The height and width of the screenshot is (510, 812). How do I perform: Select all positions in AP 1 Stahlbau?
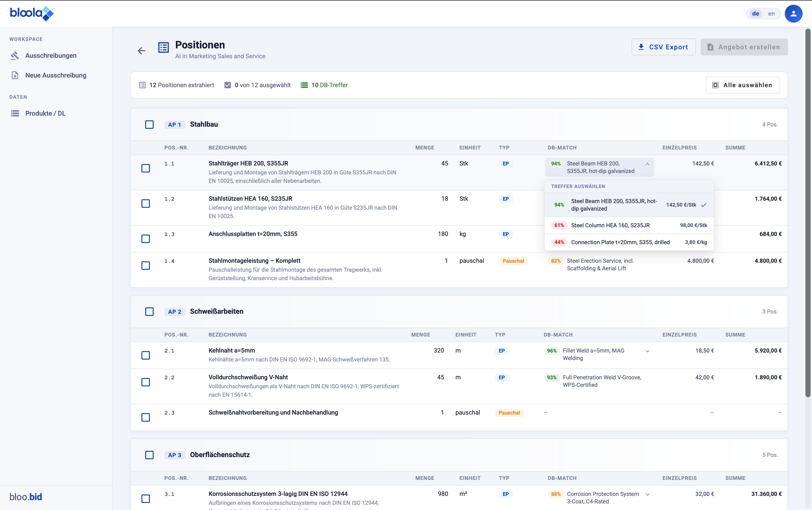[x=149, y=125]
